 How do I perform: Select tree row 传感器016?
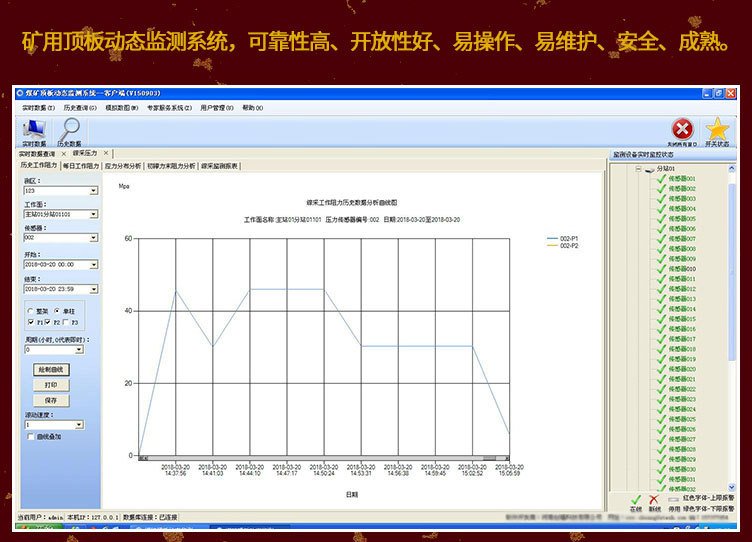click(682, 329)
